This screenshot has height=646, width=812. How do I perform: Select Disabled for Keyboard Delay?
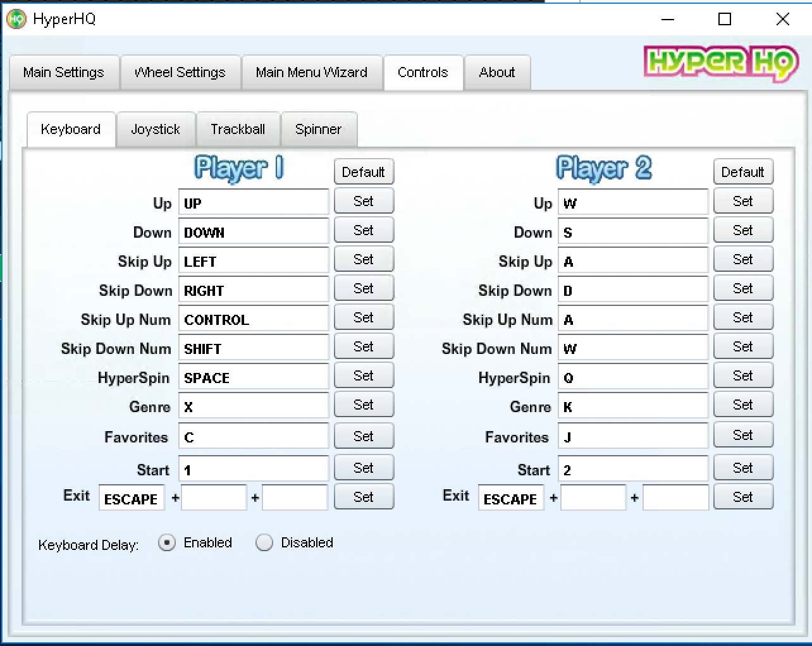coord(264,542)
